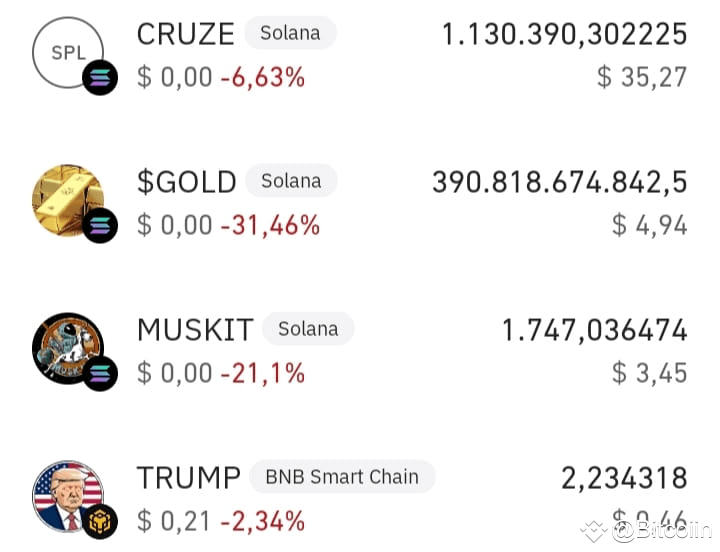This screenshot has width=720, height=552.
Task: Open the $GOLD token name
Action: tap(186, 182)
